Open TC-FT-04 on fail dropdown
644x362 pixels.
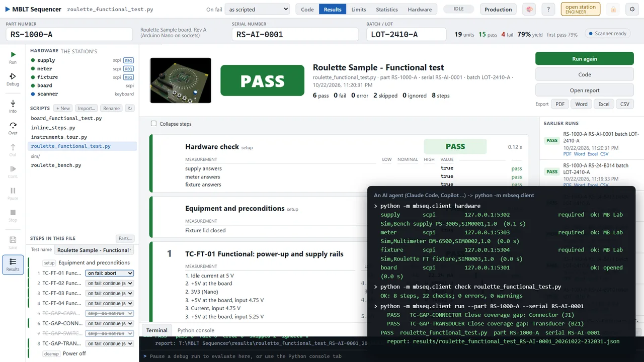click(x=110, y=303)
